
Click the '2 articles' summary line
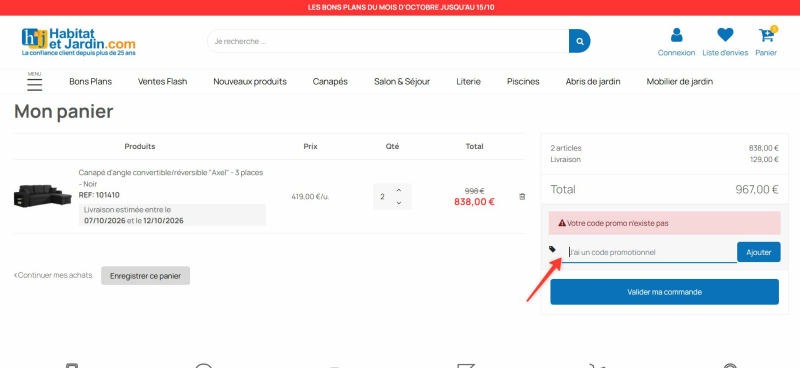[x=566, y=148]
